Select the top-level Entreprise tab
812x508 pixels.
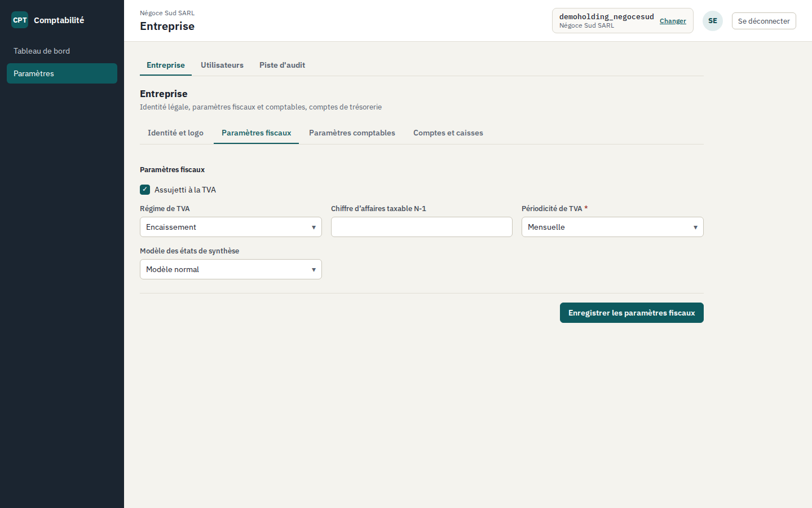pos(166,65)
